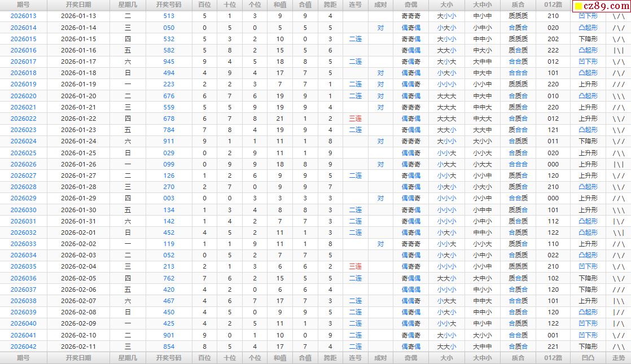
Task: Select the date cell 2026-02-11
Action: click(x=78, y=347)
